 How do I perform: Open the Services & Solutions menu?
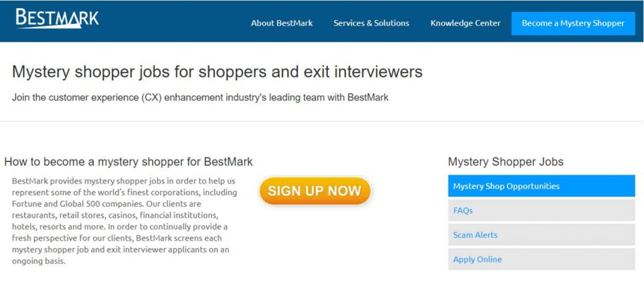(x=371, y=23)
